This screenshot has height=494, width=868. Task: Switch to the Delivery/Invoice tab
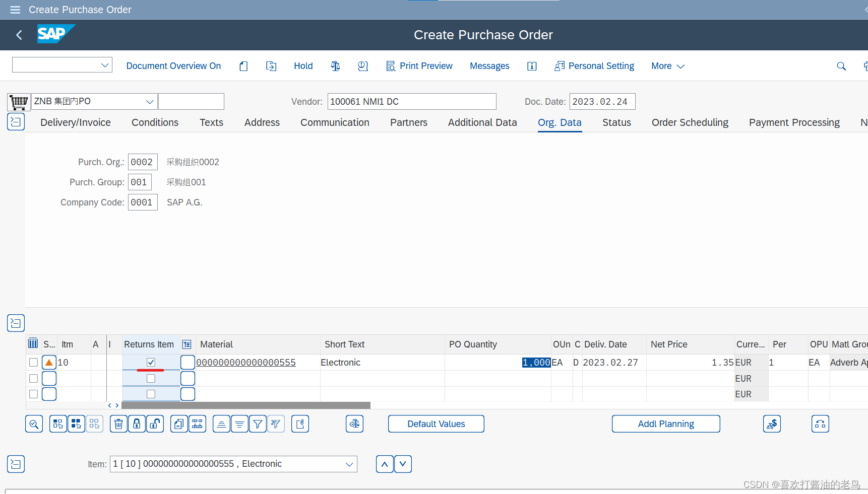click(75, 122)
